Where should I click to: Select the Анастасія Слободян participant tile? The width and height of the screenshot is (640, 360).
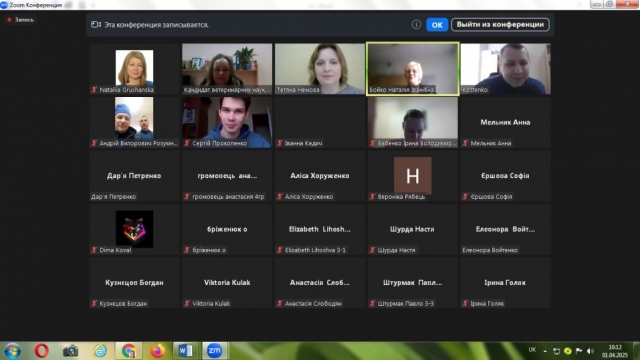[x=320, y=283]
